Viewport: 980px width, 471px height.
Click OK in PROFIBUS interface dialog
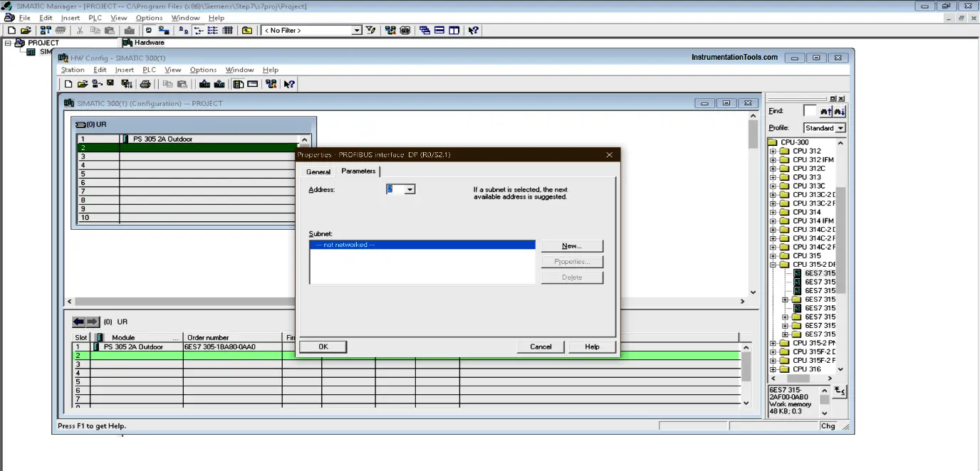[323, 346]
